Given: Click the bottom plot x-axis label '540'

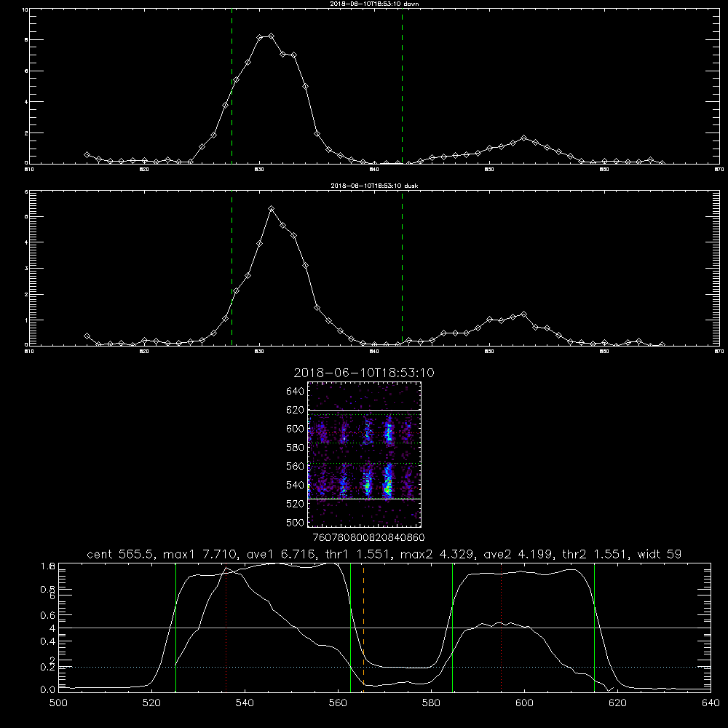Looking at the screenshot, I should point(245,703).
